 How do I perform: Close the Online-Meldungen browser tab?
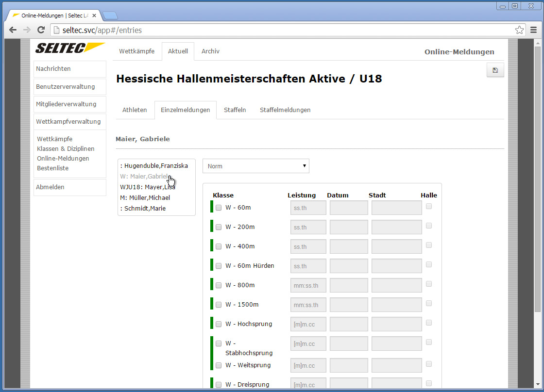[94, 16]
